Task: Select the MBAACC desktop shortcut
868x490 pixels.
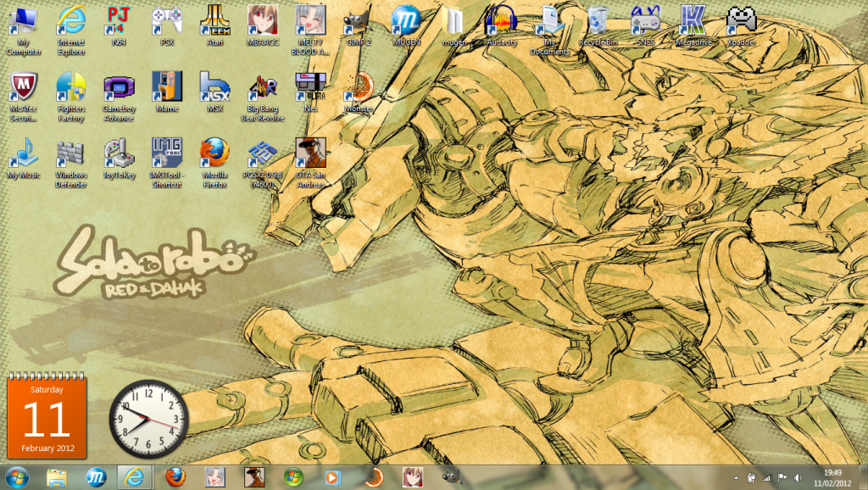Action: pyautogui.click(x=263, y=26)
